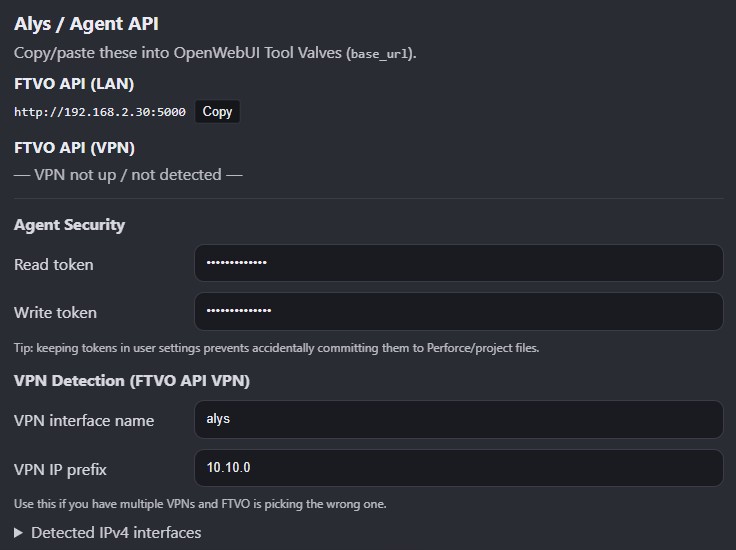Select the VPN interface name input containing alys
This screenshot has width=736, height=550.
click(x=458, y=420)
